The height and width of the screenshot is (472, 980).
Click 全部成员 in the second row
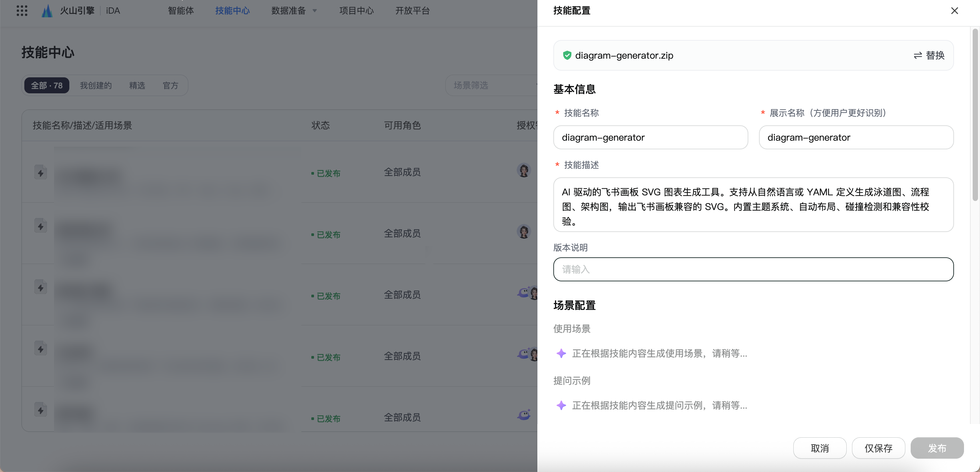(x=402, y=233)
